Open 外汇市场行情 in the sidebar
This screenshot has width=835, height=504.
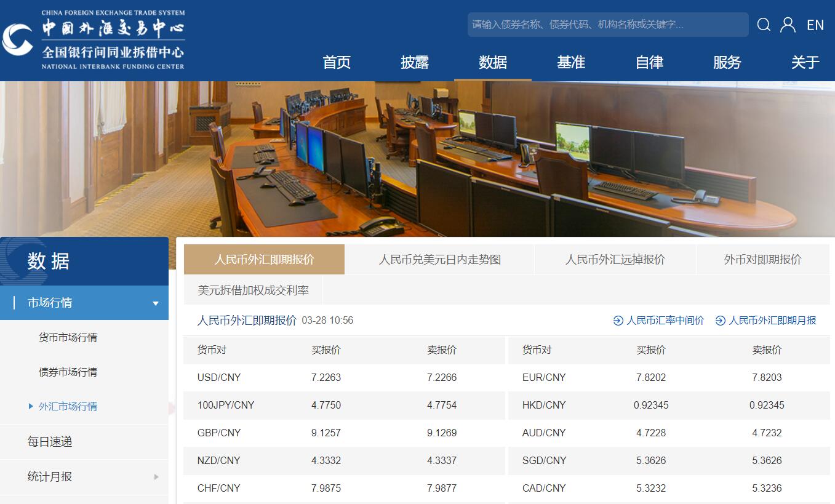[68, 406]
